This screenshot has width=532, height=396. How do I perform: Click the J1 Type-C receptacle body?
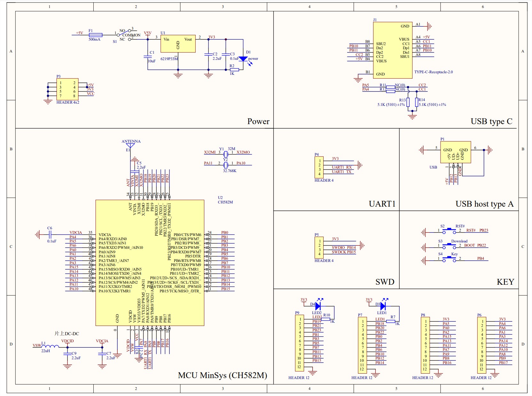[393, 50]
